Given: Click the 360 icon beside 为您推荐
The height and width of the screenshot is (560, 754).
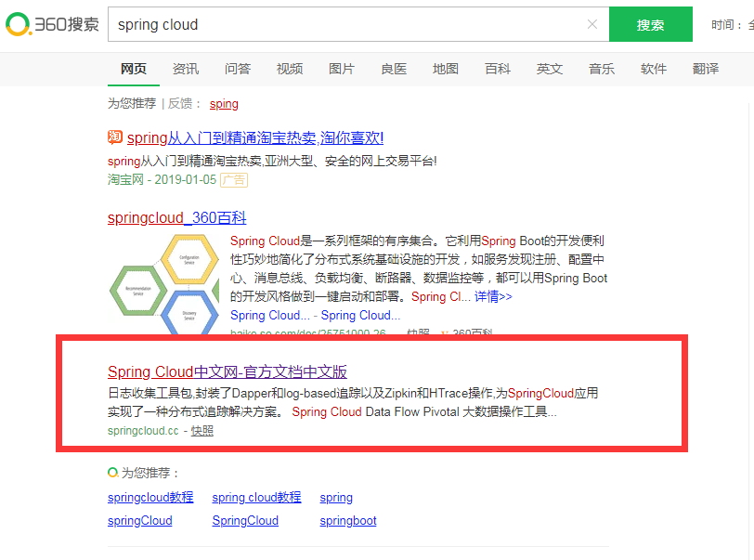Looking at the screenshot, I should [x=113, y=473].
